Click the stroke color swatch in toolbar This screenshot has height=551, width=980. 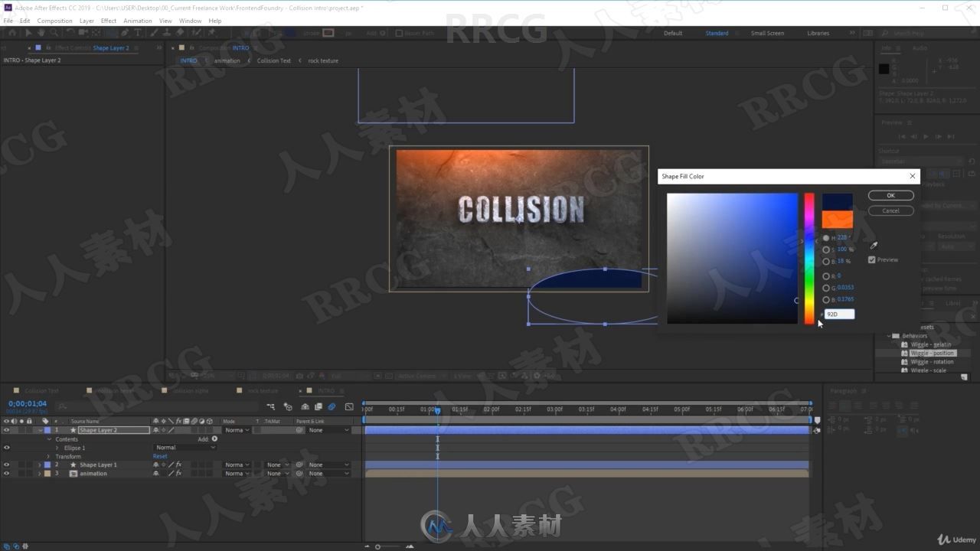point(328,33)
